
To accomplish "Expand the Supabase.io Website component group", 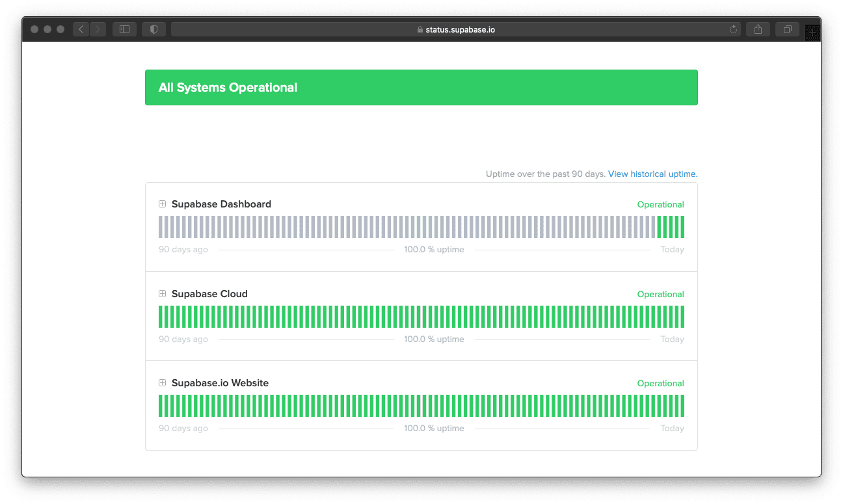I will pyautogui.click(x=163, y=383).
